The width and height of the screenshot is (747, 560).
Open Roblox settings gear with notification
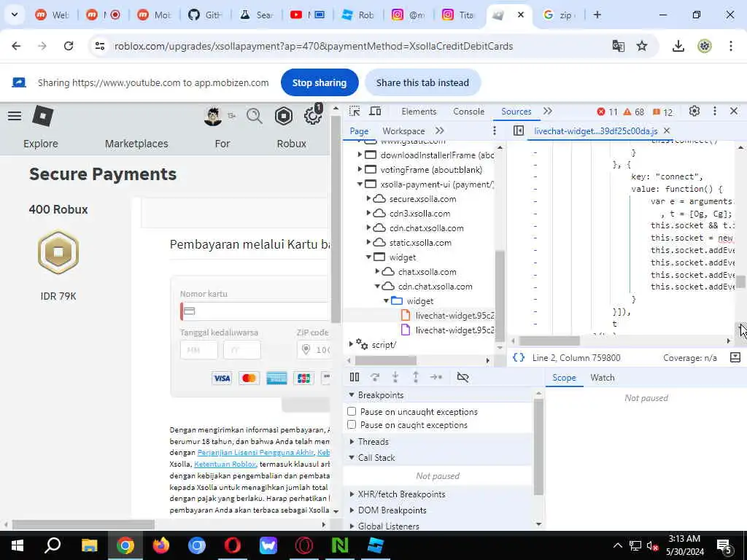coord(312,116)
